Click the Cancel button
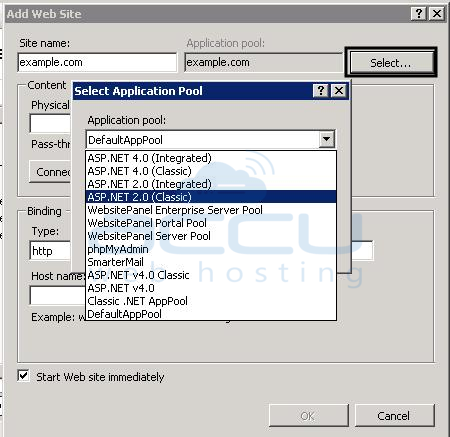The width and height of the screenshot is (450, 437). coord(395,416)
